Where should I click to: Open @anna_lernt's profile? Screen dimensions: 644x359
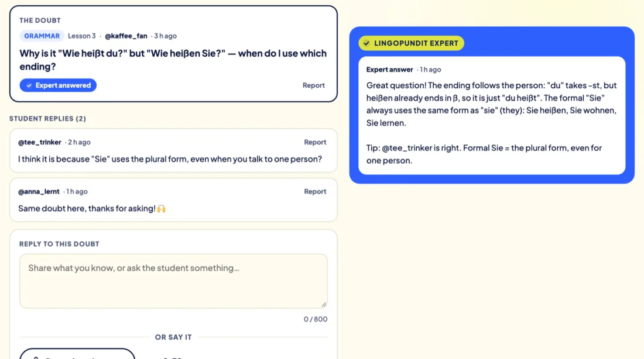(39, 192)
